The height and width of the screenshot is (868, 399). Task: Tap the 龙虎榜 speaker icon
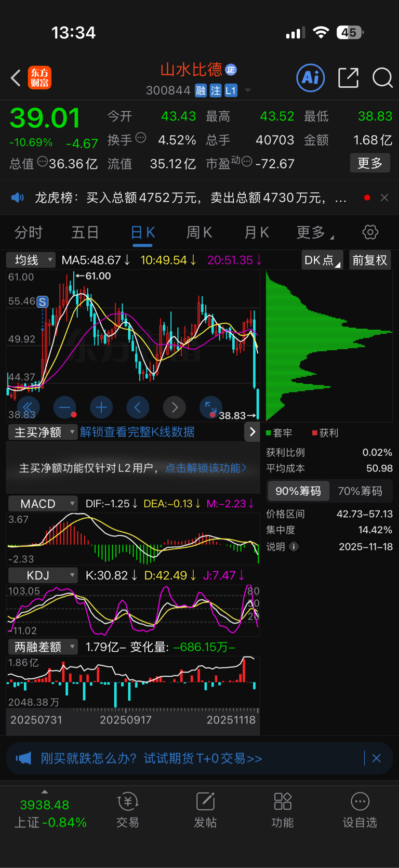click(18, 198)
